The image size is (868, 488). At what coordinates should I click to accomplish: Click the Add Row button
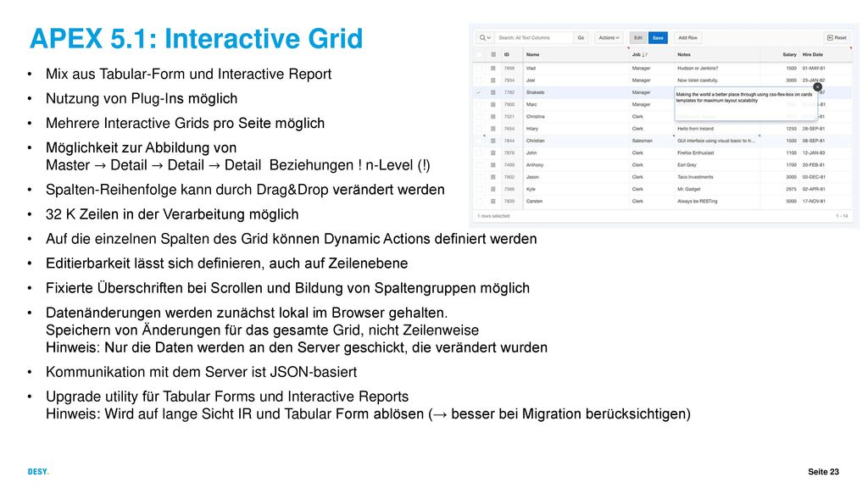coord(687,37)
